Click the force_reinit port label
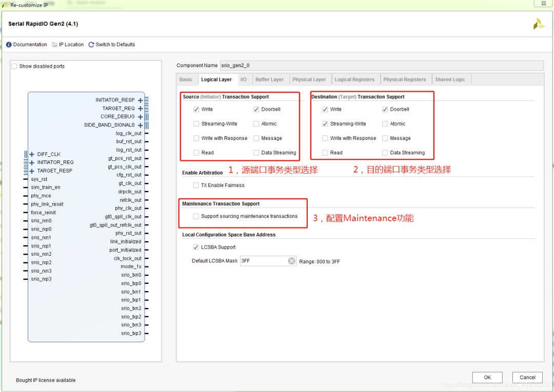The image size is (554, 392). (43, 213)
